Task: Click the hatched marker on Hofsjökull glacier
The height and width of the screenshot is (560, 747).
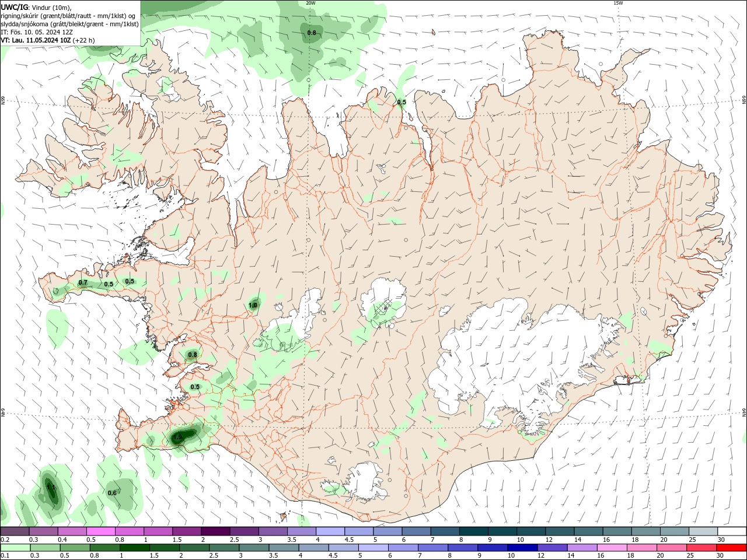Action: [382, 306]
